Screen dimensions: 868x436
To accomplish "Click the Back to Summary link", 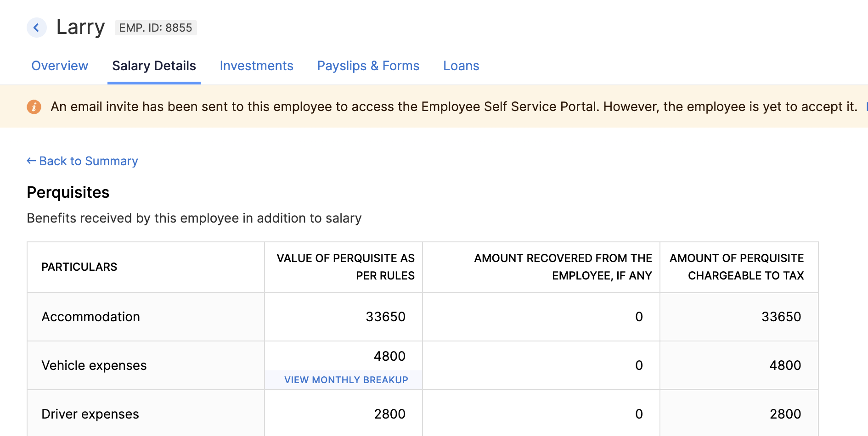I will point(82,161).
